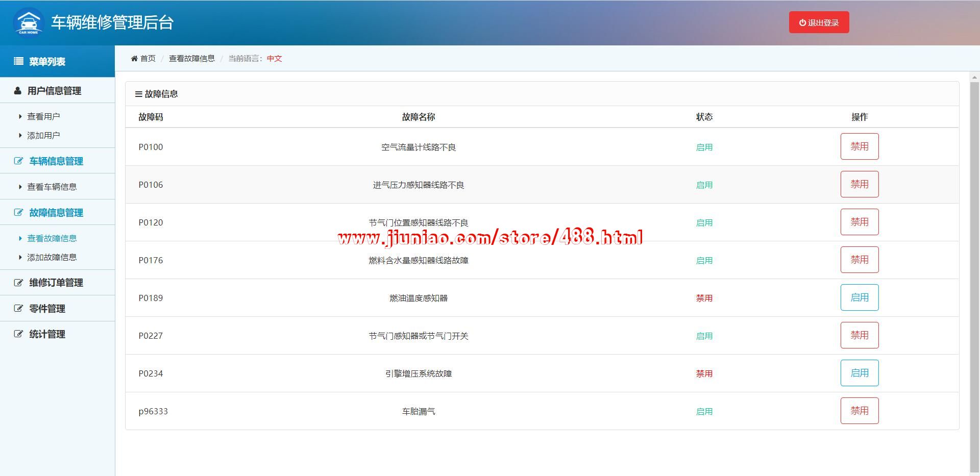Click the edit icon beside 统计管理

click(18, 334)
